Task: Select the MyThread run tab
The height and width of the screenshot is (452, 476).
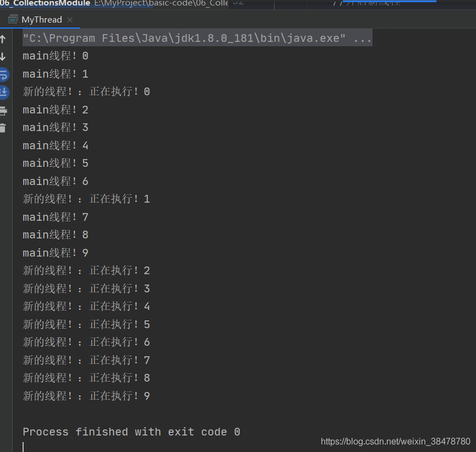Action: [x=42, y=20]
